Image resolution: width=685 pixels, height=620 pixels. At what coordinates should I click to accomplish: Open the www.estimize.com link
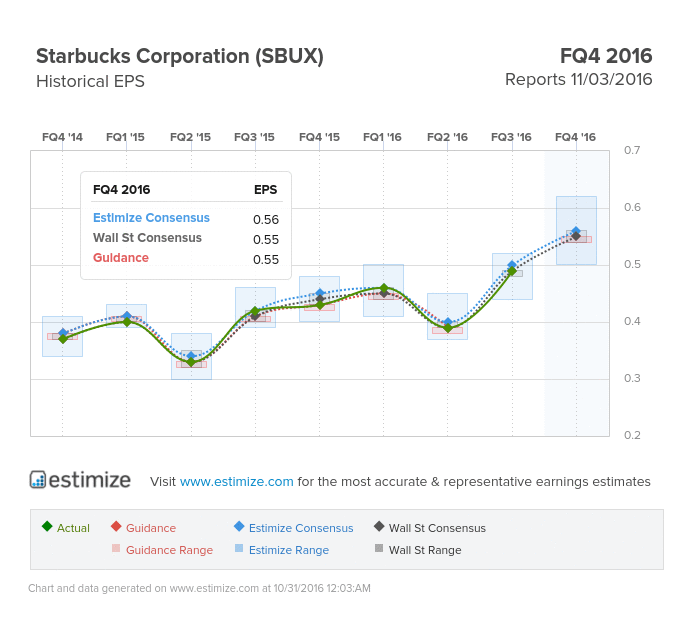(236, 481)
